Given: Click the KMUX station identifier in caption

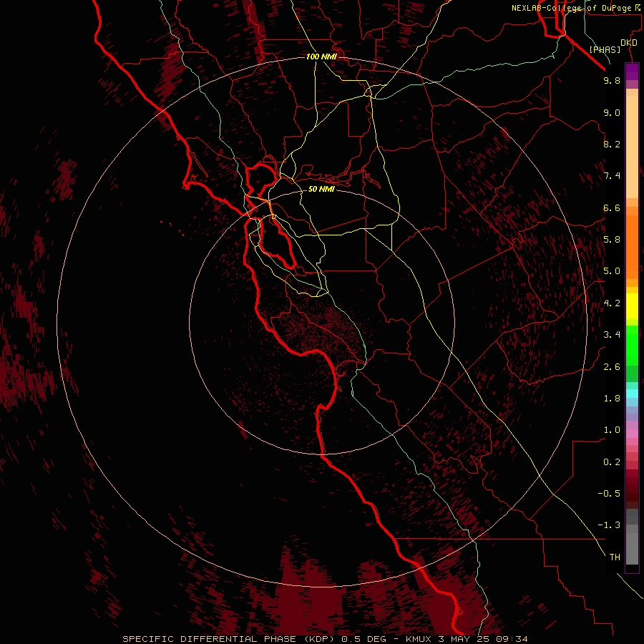Looking at the screenshot, I should tap(419, 639).
